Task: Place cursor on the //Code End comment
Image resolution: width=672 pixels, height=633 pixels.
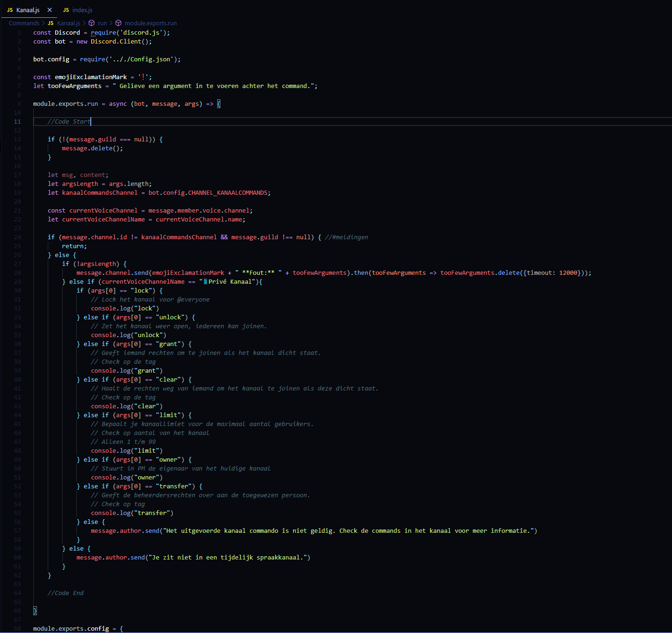Action: tap(66, 593)
